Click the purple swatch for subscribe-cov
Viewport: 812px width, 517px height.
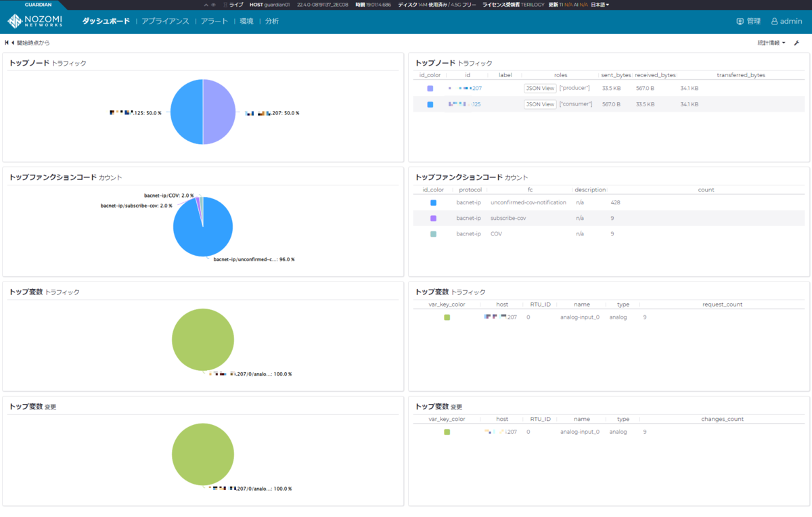[433, 218]
